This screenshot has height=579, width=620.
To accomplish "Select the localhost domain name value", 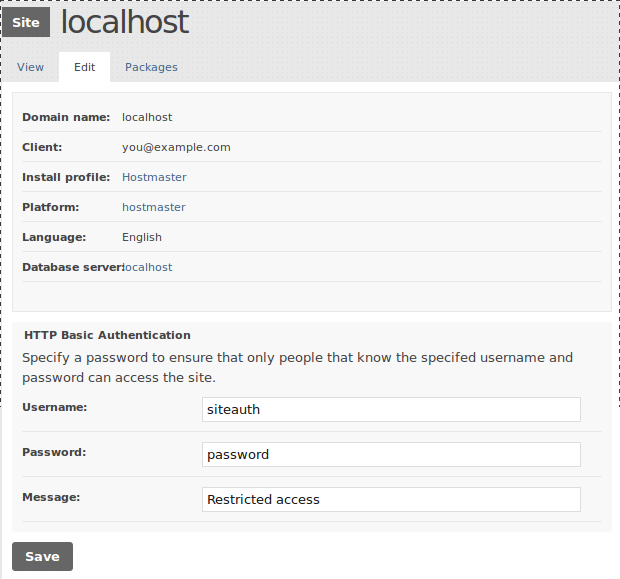I will pos(147,117).
